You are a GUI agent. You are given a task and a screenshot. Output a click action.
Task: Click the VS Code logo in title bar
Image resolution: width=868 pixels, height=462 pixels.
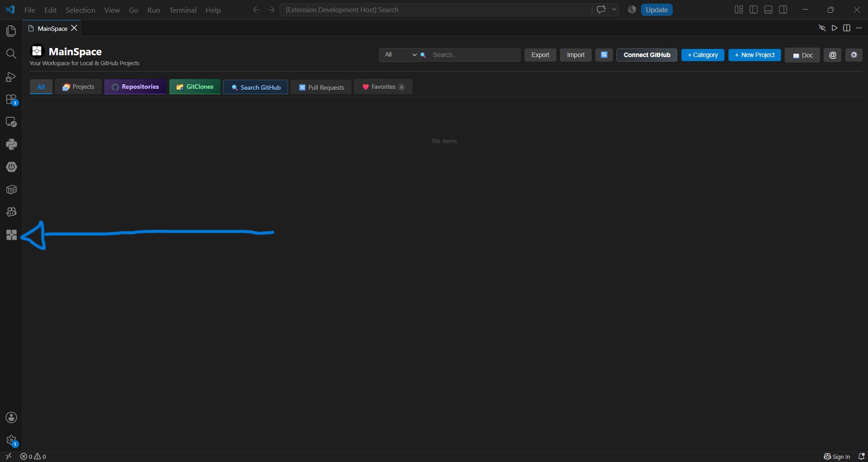point(10,10)
